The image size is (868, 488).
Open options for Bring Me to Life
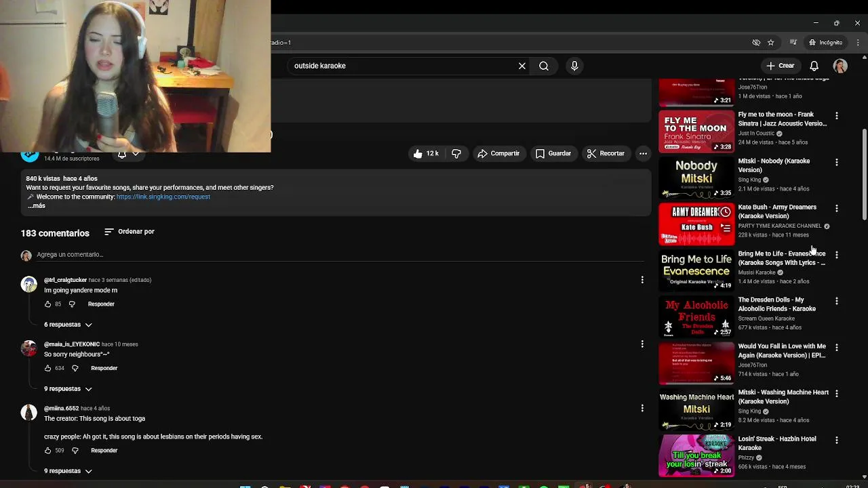pyautogui.click(x=837, y=255)
